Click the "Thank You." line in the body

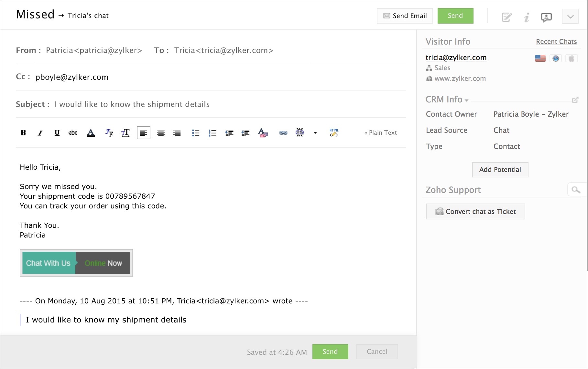click(x=39, y=225)
